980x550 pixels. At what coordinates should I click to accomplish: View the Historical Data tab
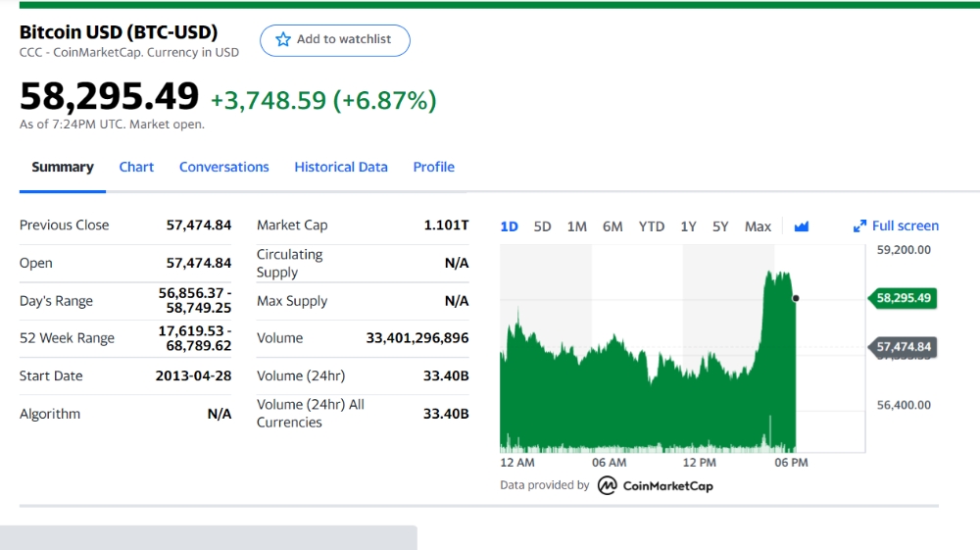tap(341, 167)
